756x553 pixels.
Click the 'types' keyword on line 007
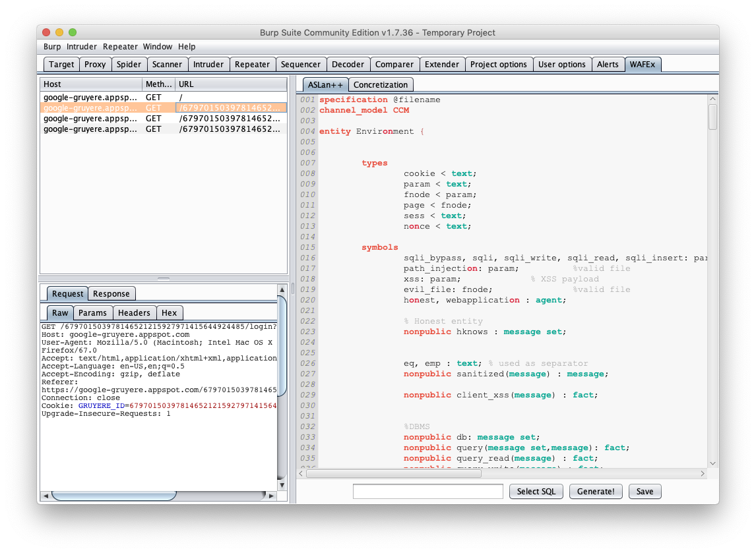pos(375,163)
